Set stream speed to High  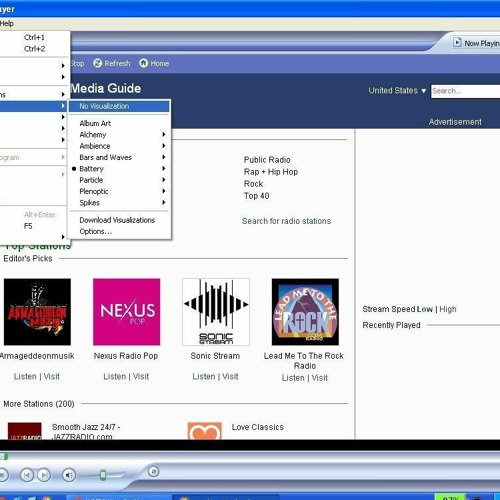tap(448, 309)
